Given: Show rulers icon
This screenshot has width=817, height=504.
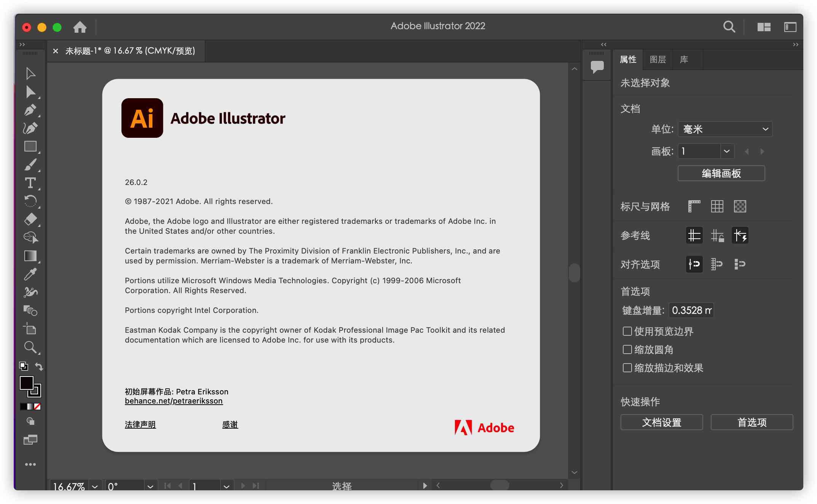Looking at the screenshot, I should coord(694,206).
